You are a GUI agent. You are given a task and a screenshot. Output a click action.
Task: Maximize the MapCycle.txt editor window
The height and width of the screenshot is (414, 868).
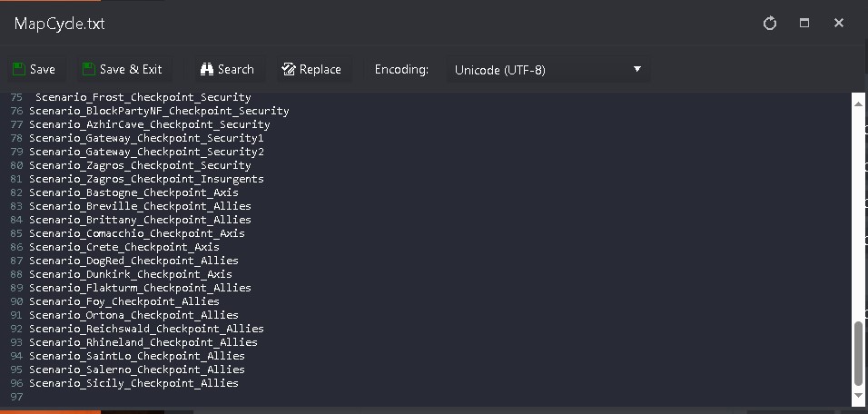click(804, 23)
